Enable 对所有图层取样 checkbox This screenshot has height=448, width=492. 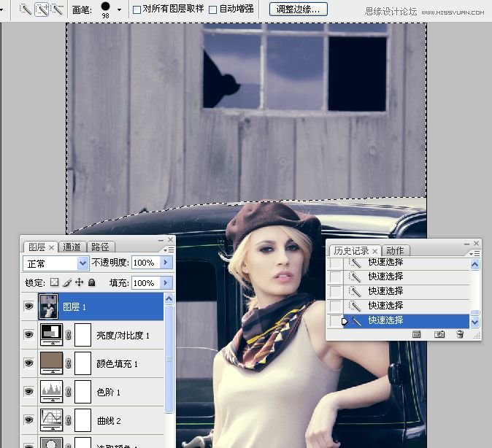[137, 9]
